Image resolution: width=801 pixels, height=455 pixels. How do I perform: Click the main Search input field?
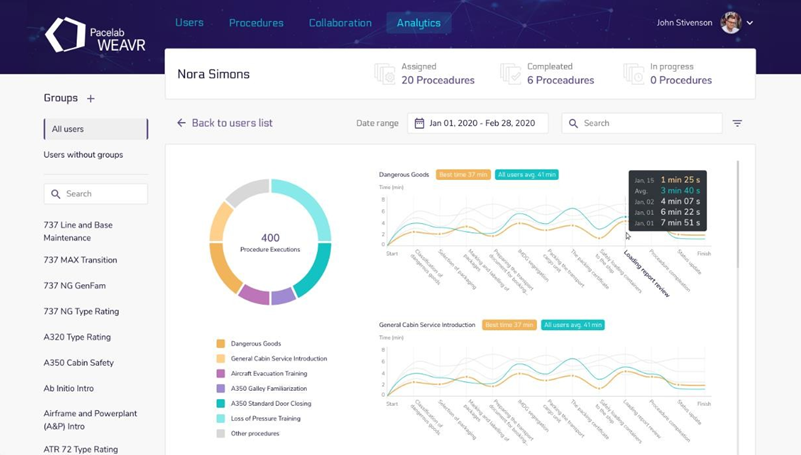pyautogui.click(x=642, y=123)
